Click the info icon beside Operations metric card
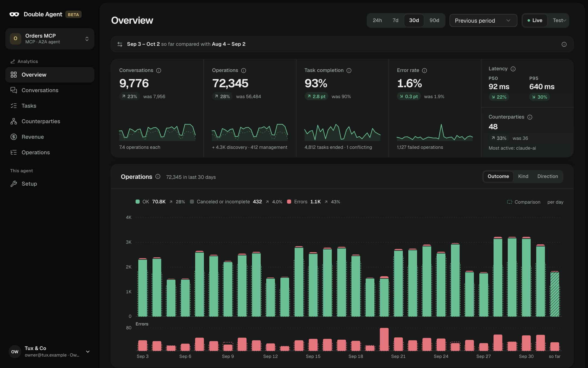 [244, 71]
